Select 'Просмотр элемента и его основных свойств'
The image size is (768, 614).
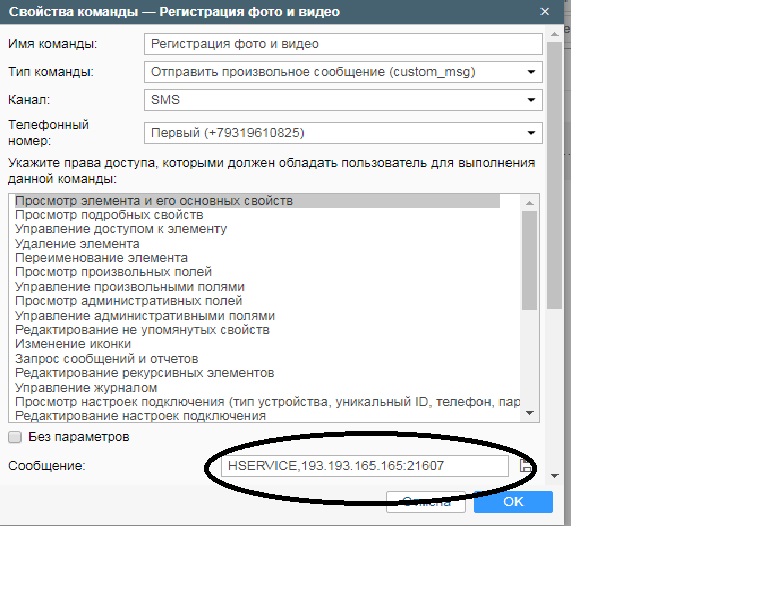point(154,201)
